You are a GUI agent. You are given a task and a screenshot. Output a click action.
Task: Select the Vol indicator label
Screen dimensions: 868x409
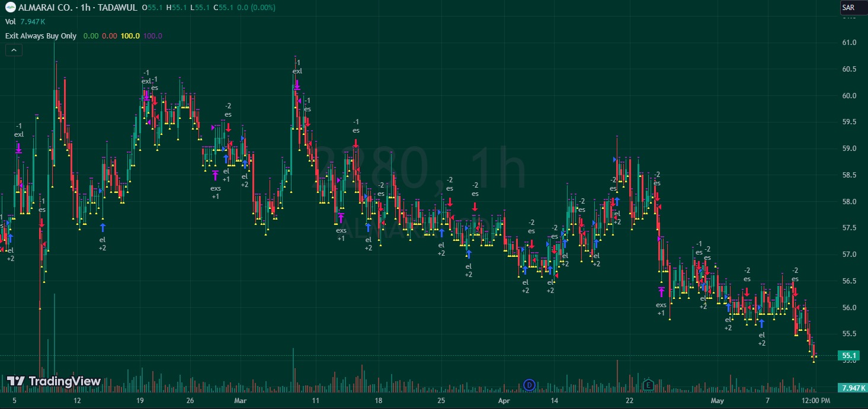10,21
